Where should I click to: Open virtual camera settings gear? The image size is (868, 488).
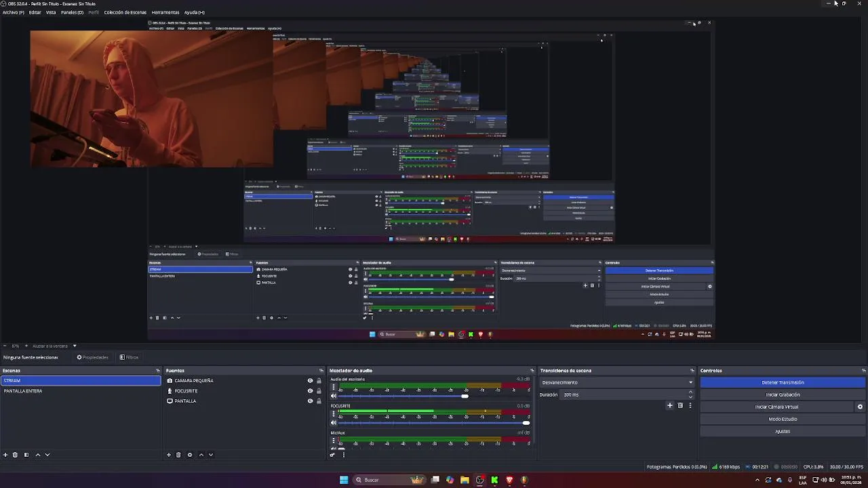pyautogui.click(x=860, y=407)
